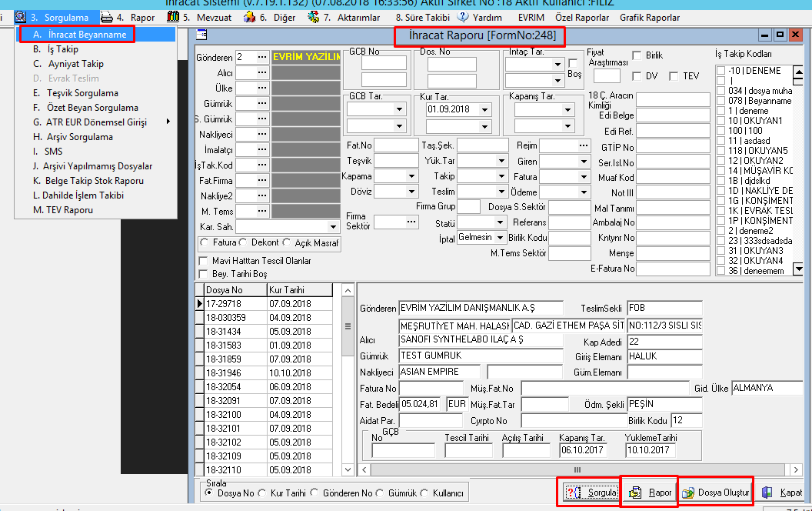Check the Boş checkbox under İntaç Tar.

pyautogui.click(x=574, y=63)
